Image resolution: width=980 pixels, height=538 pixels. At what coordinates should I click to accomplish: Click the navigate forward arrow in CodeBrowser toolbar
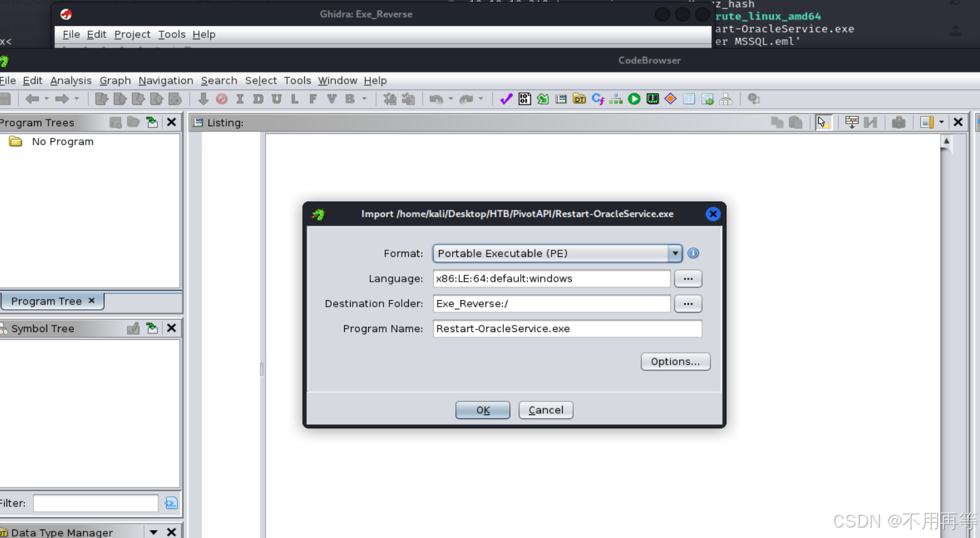62,99
